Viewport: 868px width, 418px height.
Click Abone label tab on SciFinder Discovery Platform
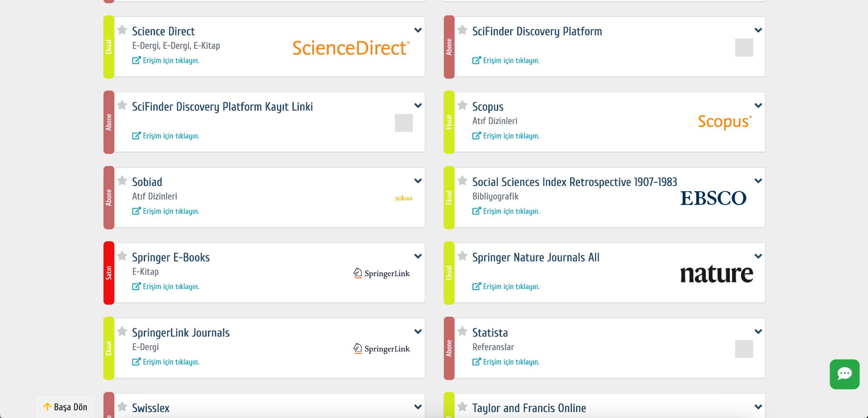click(449, 47)
